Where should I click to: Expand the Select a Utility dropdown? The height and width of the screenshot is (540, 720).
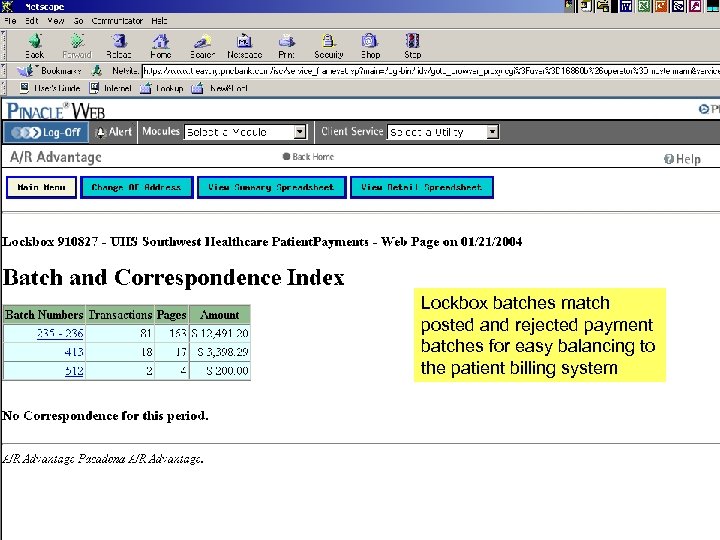coord(492,132)
